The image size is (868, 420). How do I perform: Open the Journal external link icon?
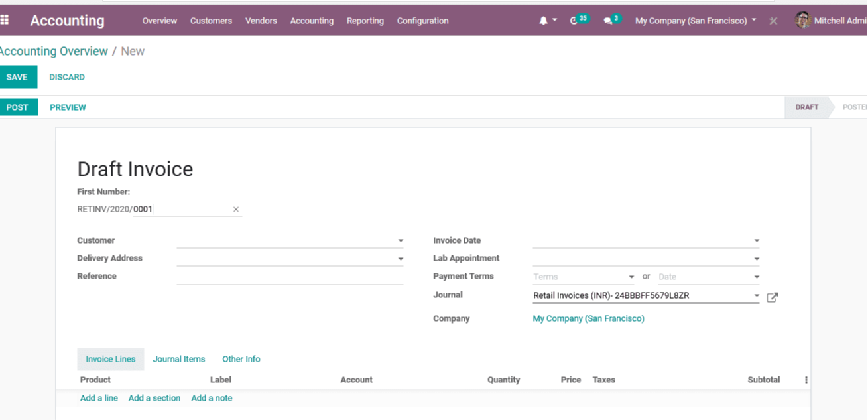(772, 297)
